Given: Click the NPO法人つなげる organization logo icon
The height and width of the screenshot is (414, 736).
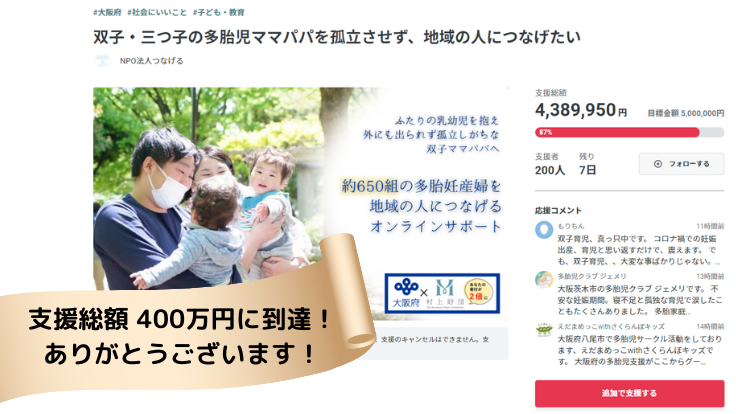Looking at the screenshot, I should pos(102,61).
